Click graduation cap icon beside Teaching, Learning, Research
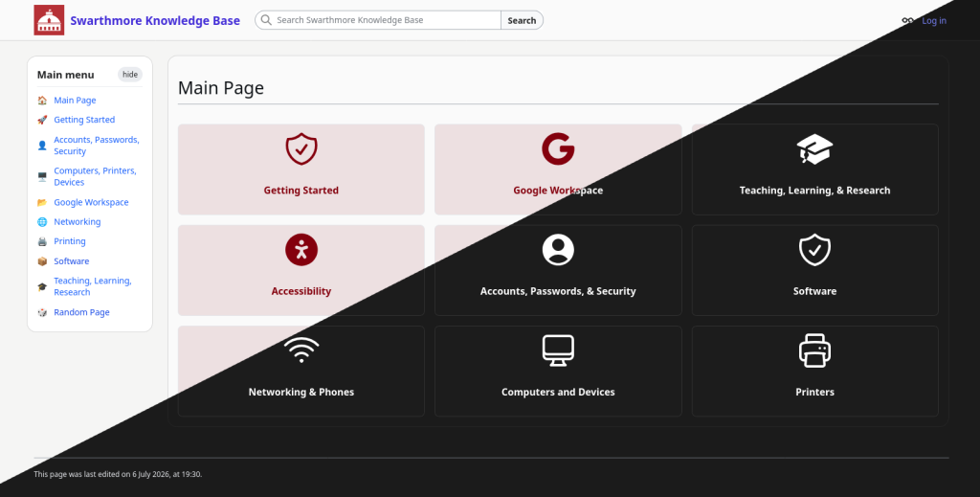This screenshot has width=980, height=497. [x=42, y=286]
